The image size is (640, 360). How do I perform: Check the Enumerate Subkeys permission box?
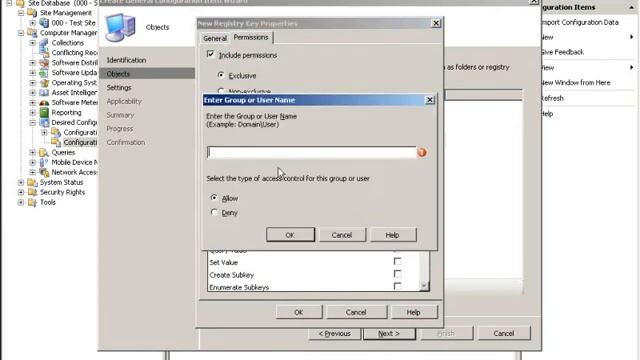(x=397, y=286)
